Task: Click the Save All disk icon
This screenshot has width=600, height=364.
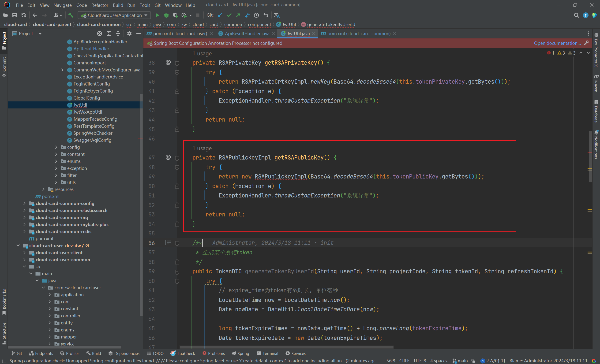Action: pyautogui.click(x=15, y=15)
